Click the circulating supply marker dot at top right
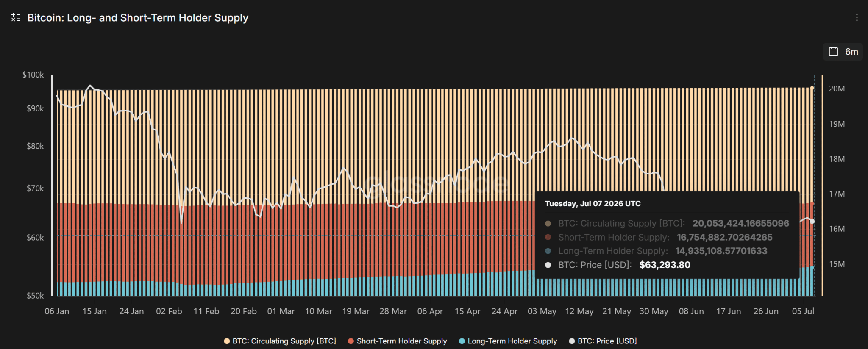The image size is (868, 349). 812,88
